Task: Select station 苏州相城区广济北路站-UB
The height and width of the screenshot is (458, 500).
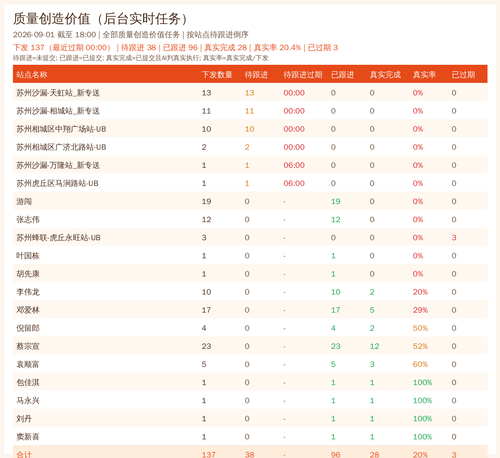Action: [61, 147]
